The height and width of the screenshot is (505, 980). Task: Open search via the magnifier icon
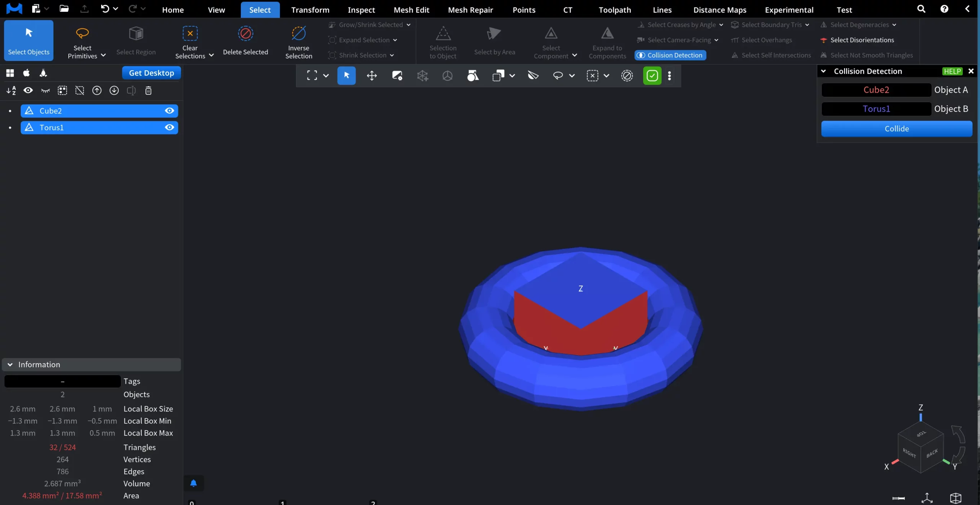pyautogui.click(x=921, y=8)
